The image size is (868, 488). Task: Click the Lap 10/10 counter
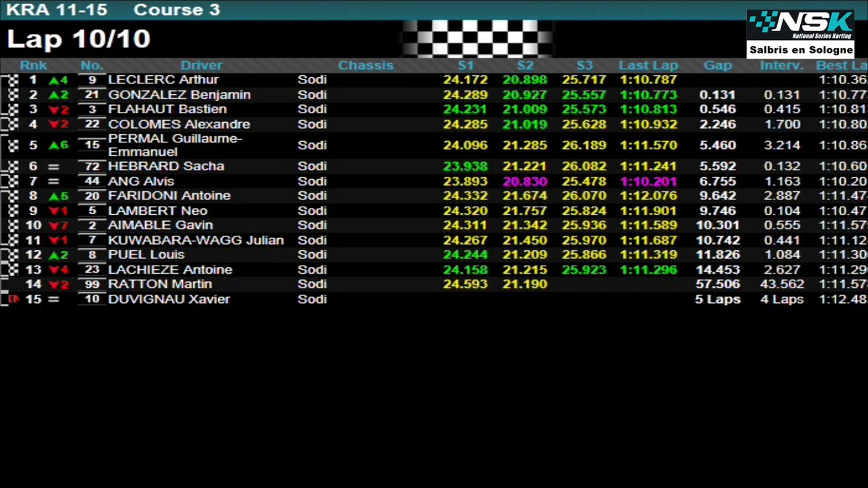tap(78, 39)
